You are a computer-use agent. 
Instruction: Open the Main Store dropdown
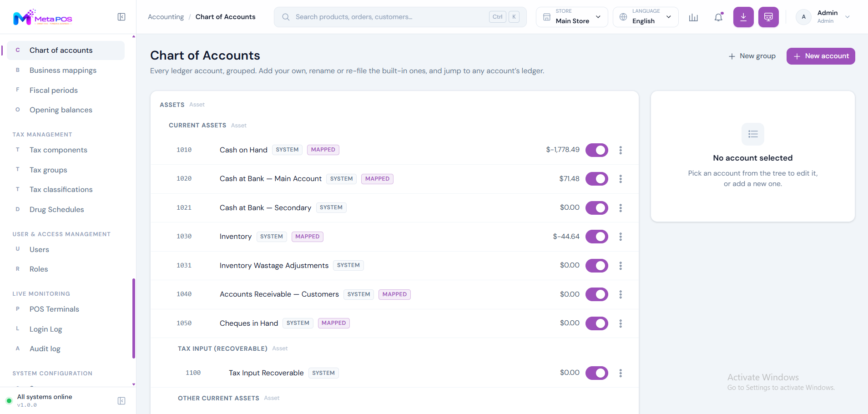[572, 17]
